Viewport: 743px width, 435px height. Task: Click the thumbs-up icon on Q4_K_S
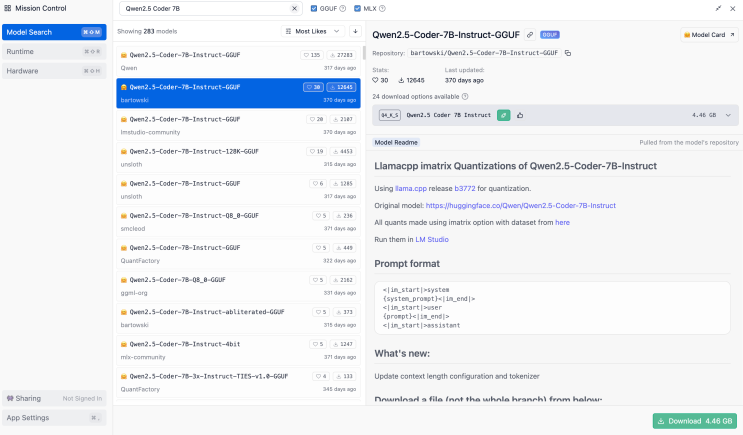[x=520, y=115]
